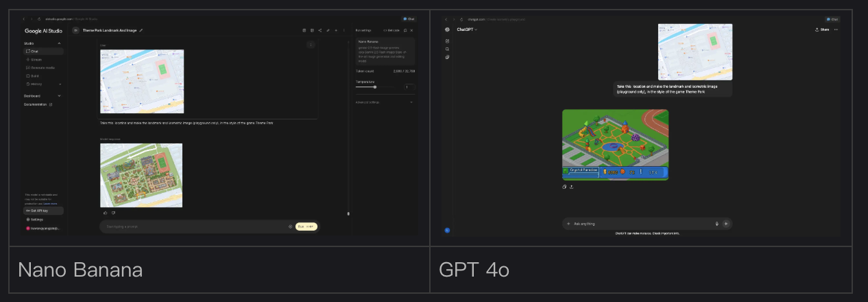Click the Chat button in the AI Studio browser corner
This screenshot has height=302, width=868.
408,19
